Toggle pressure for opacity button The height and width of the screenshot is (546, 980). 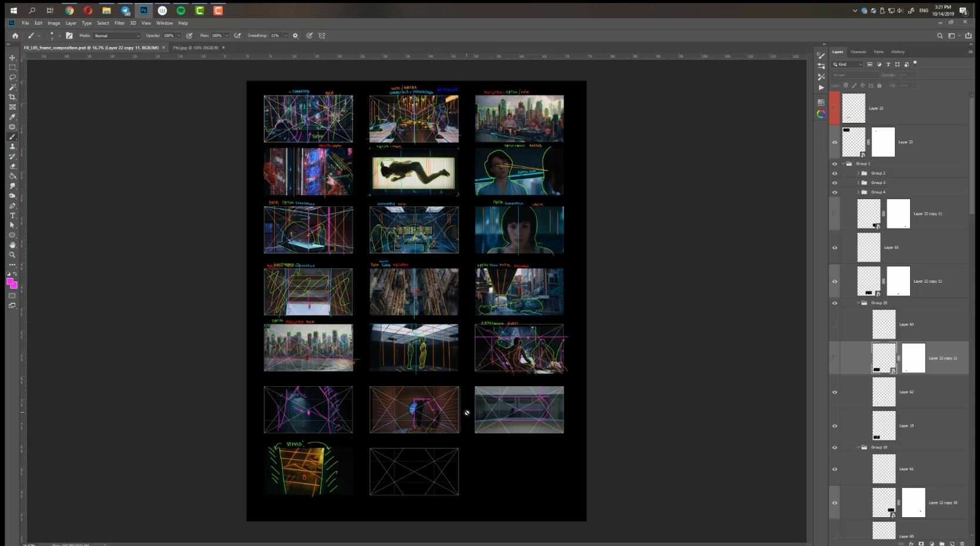[x=189, y=36]
